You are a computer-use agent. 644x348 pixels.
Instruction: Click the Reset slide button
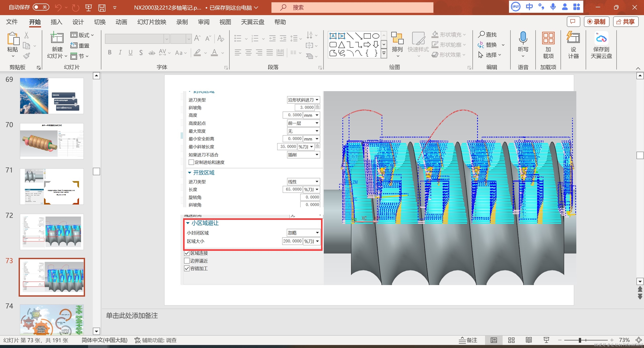coord(80,46)
